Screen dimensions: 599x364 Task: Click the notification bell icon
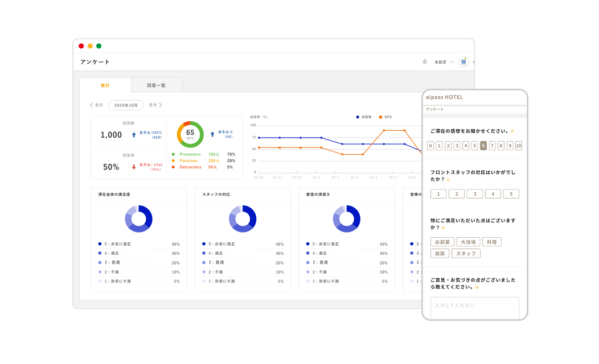[x=424, y=62]
